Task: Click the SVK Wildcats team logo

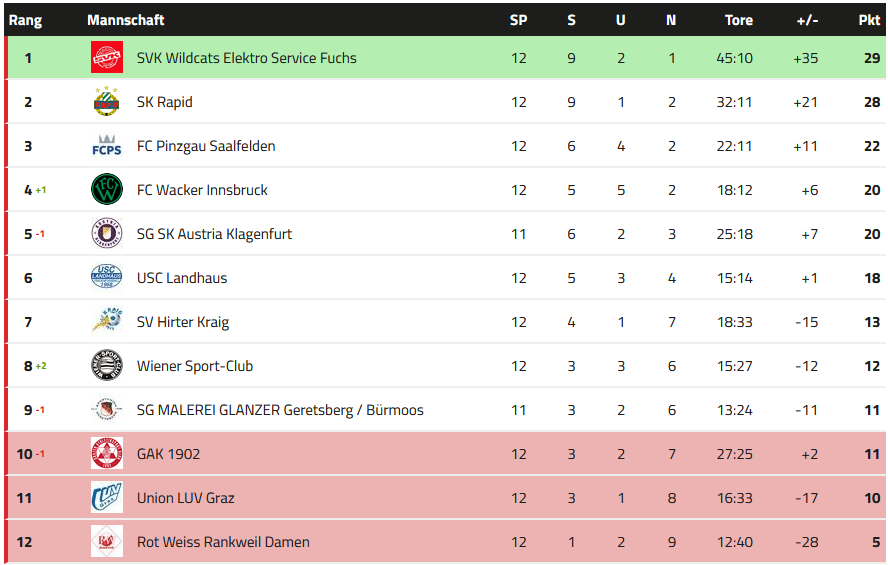Action: click(107, 58)
